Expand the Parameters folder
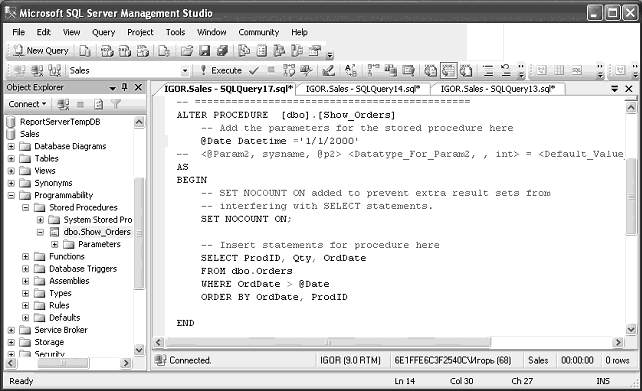Screen dimensions: 642x391 [x=54, y=244]
